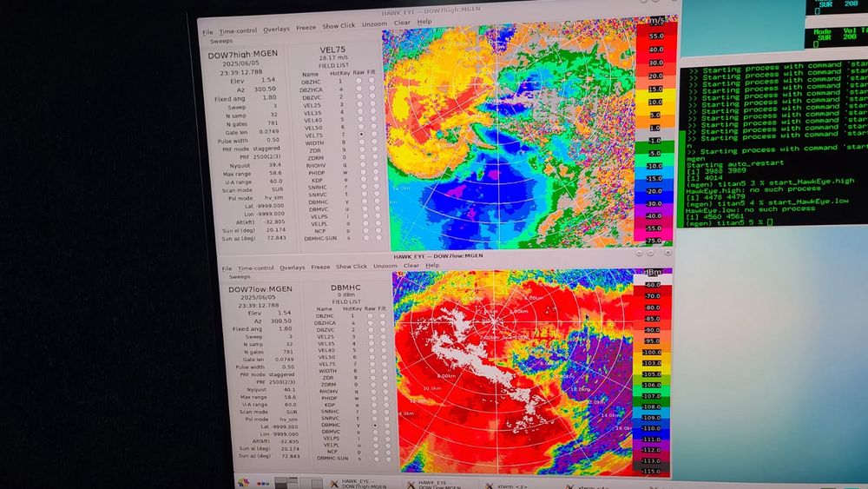Open File menu in DOW7high window

click(207, 32)
